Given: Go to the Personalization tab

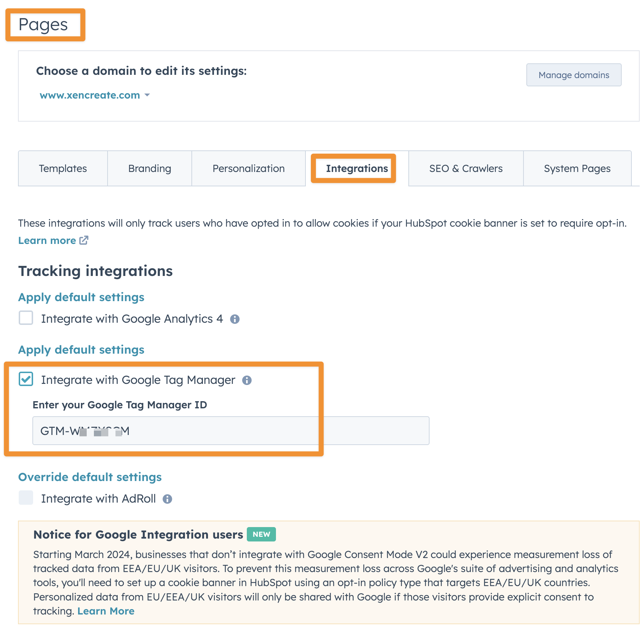Looking at the screenshot, I should [x=249, y=168].
